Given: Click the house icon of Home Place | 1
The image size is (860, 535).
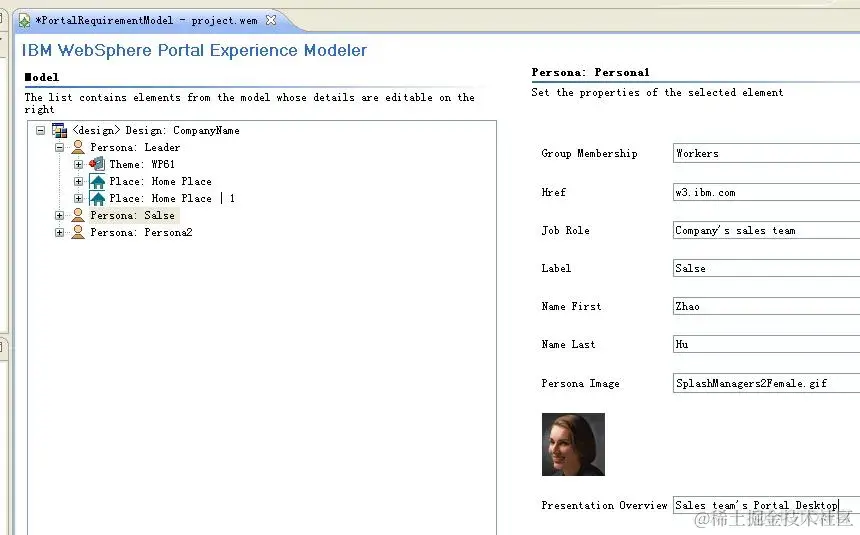Looking at the screenshot, I should tap(97, 199).
